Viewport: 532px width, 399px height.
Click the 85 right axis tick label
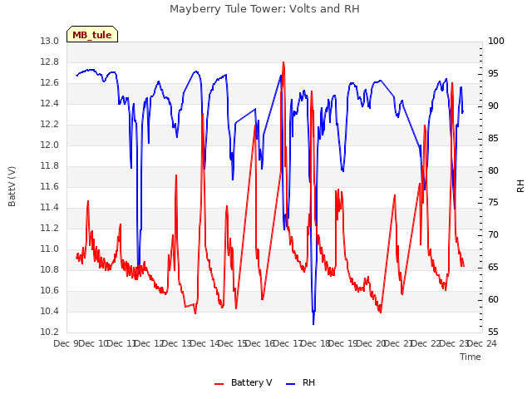493,139
